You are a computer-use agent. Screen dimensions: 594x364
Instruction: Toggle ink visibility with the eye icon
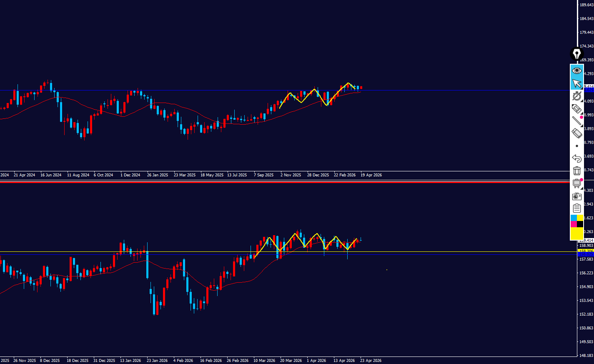[x=577, y=70]
